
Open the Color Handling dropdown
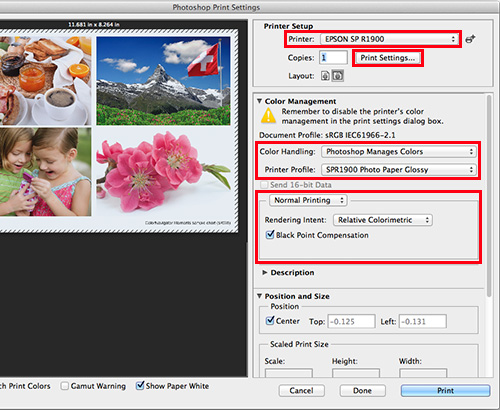click(399, 152)
